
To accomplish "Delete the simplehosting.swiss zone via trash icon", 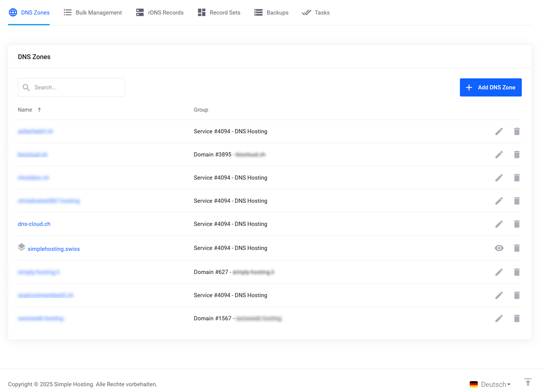I will pyautogui.click(x=517, y=248).
